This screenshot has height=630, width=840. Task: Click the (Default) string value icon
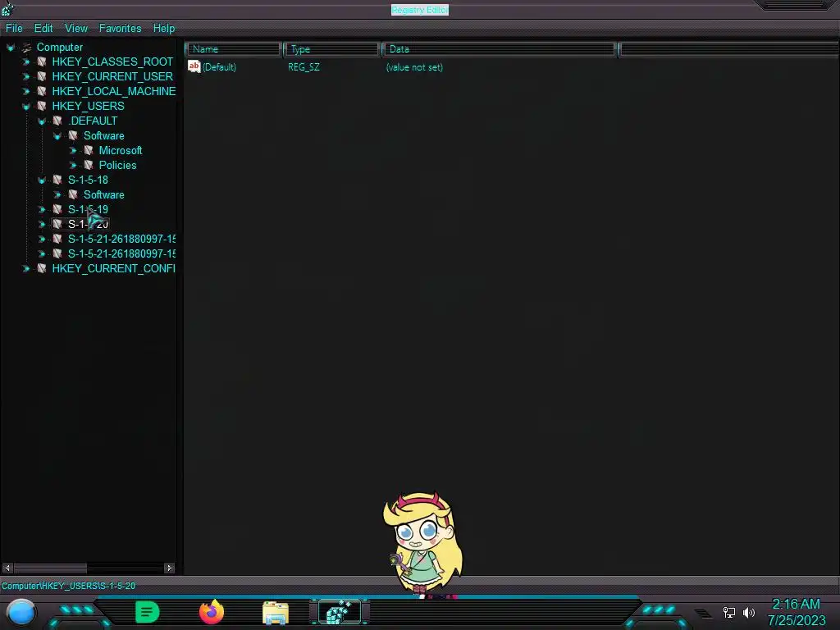(194, 66)
